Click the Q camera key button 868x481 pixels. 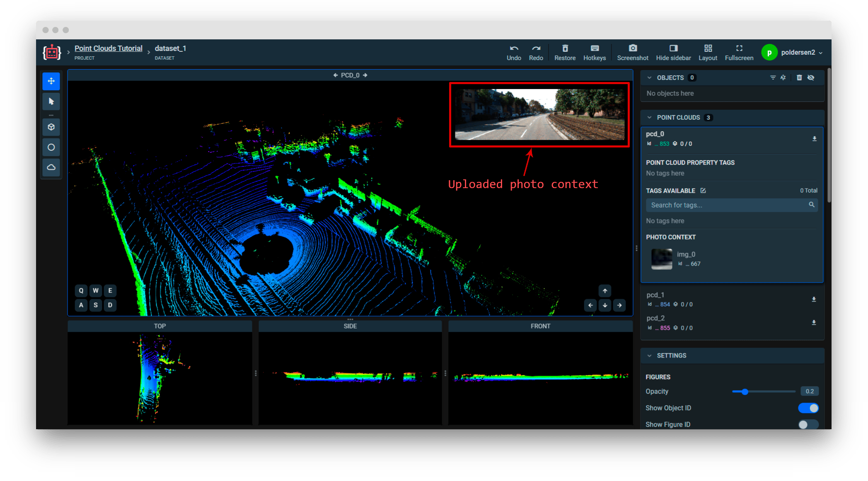click(x=81, y=291)
